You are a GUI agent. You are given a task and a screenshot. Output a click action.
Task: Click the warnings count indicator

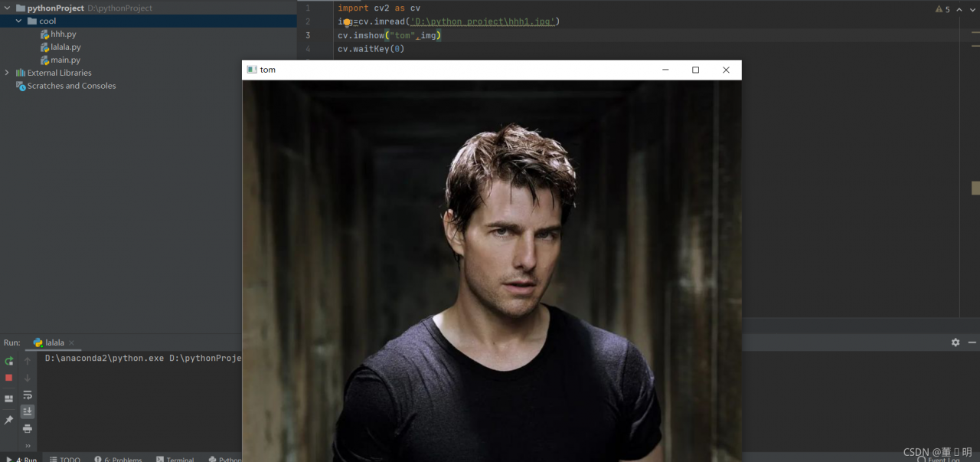tap(942, 9)
